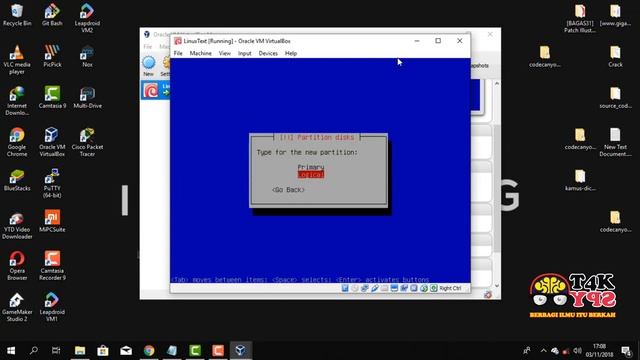This screenshot has height=360, width=640.
Task: Select the Multi-Drive desktop icon
Action: [87, 98]
